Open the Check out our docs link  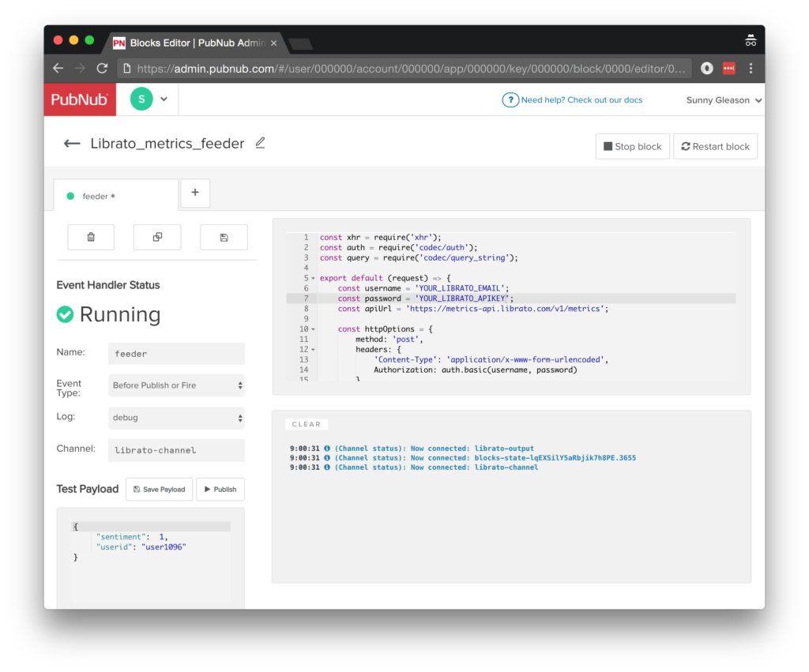coord(581,100)
